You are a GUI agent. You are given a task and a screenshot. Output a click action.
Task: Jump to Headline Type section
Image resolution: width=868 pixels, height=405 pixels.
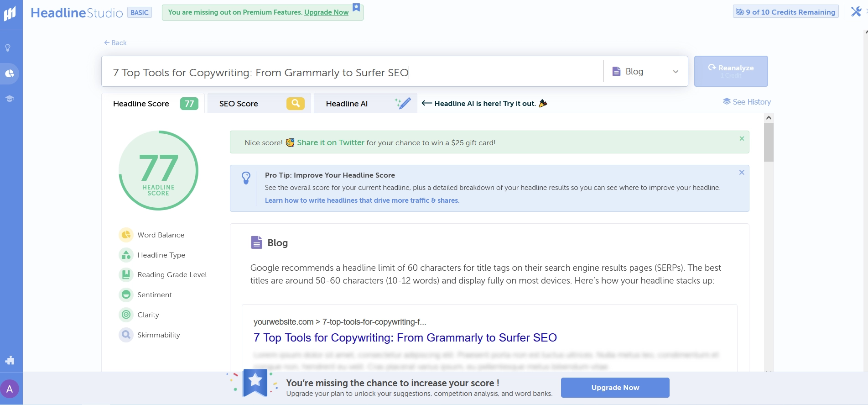pyautogui.click(x=161, y=255)
